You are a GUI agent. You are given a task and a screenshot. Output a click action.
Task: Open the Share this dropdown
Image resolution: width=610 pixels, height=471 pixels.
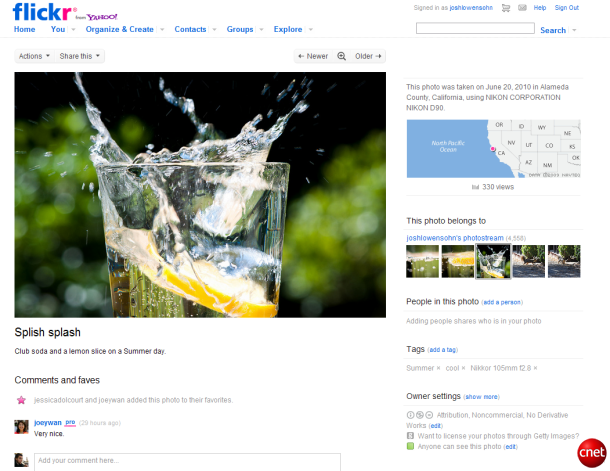(80, 56)
